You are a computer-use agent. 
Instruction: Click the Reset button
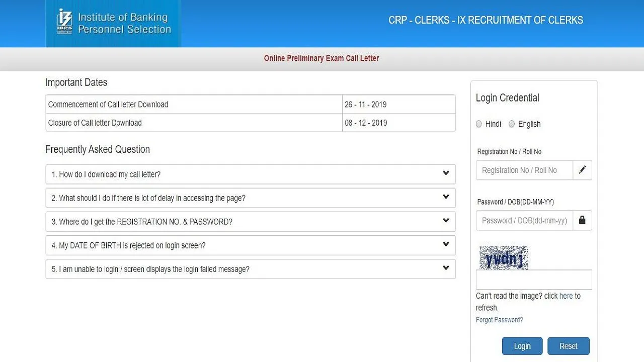coord(569,346)
